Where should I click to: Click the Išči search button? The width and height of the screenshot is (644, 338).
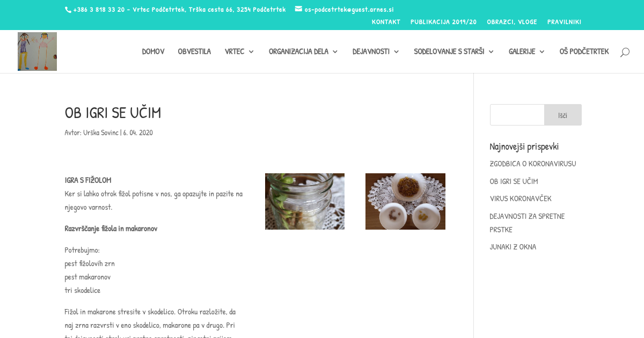563,115
